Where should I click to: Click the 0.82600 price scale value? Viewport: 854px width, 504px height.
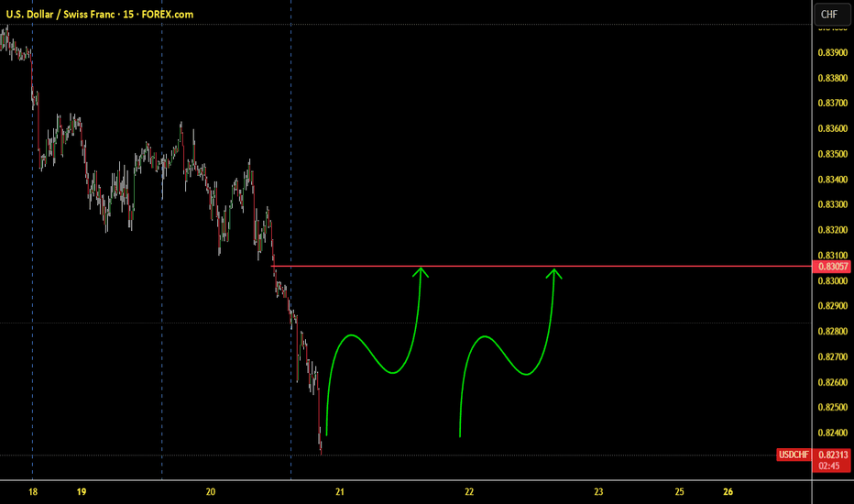pos(833,382)
